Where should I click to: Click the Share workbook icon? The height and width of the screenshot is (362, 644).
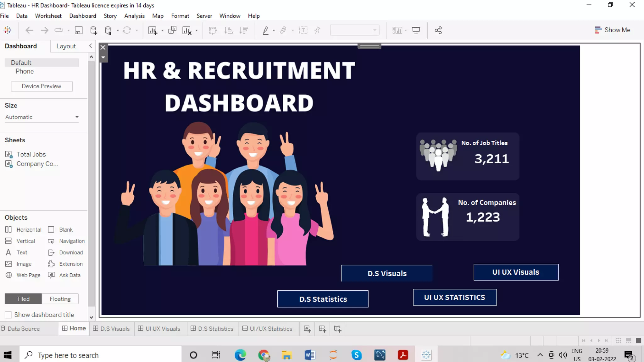coord(438,30)
